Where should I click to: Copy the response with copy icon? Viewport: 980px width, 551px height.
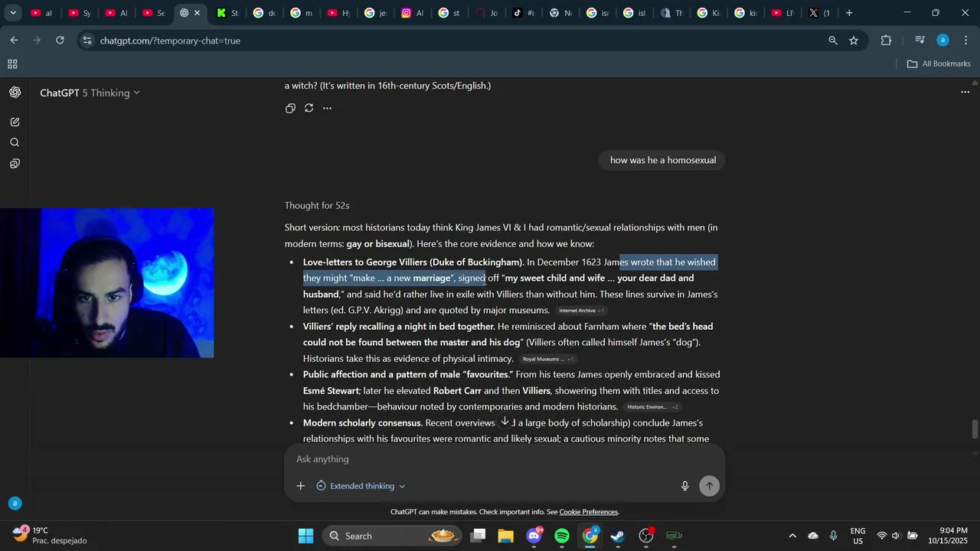pos(290,108)
